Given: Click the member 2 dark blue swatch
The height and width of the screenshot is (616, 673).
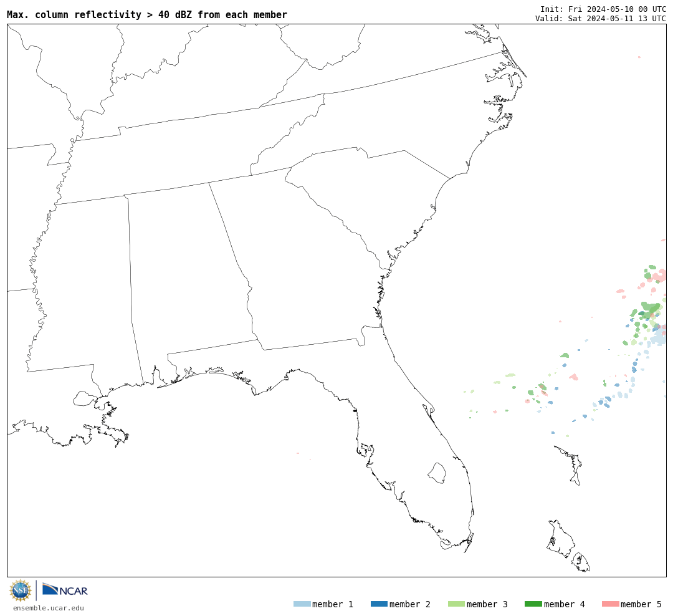Looking at the screenshot, I should click(x=379, y=604).
